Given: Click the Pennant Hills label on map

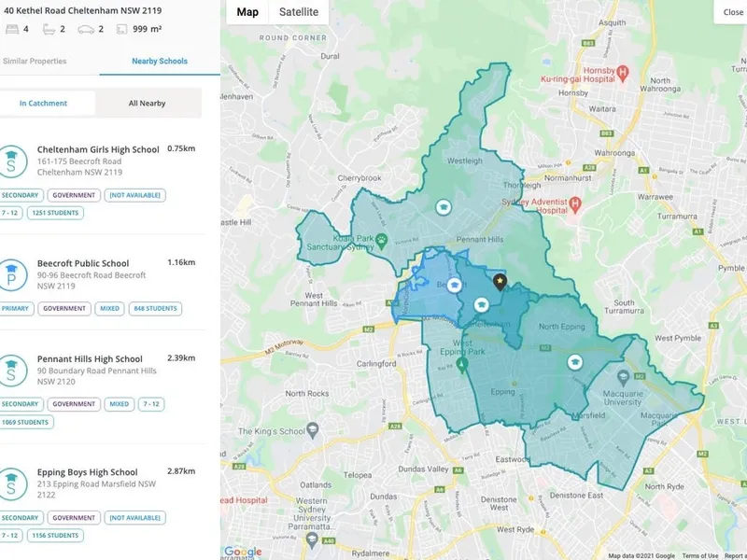Looking at the screenshot, I should coord(480,239).
